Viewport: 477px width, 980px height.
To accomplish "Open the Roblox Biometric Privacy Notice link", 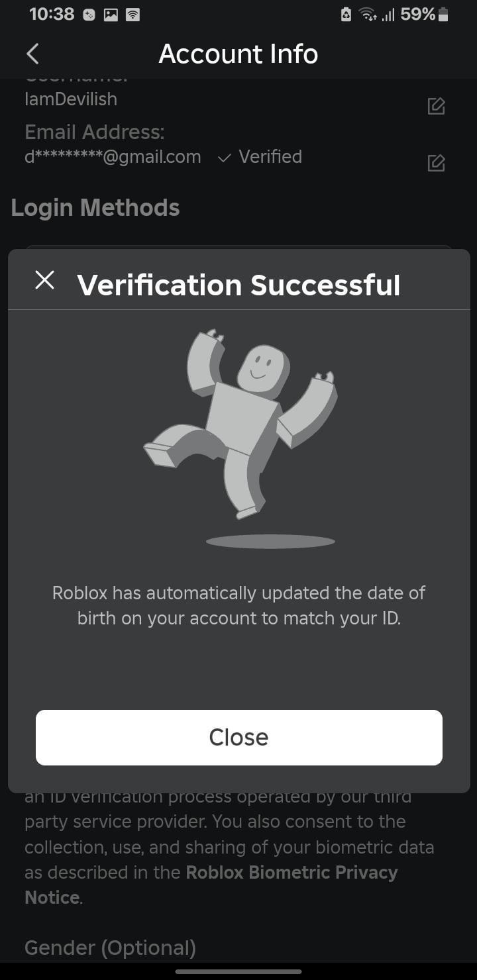I will 291,872.
